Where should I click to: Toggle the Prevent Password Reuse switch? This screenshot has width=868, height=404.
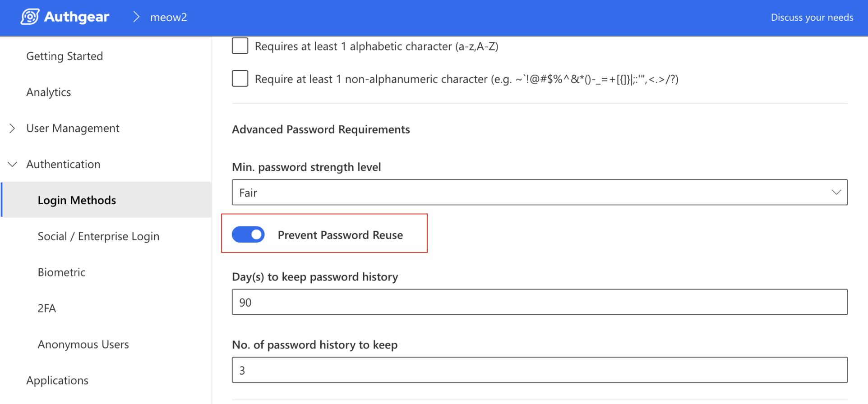pyautogui.click(x=248, y=234)
